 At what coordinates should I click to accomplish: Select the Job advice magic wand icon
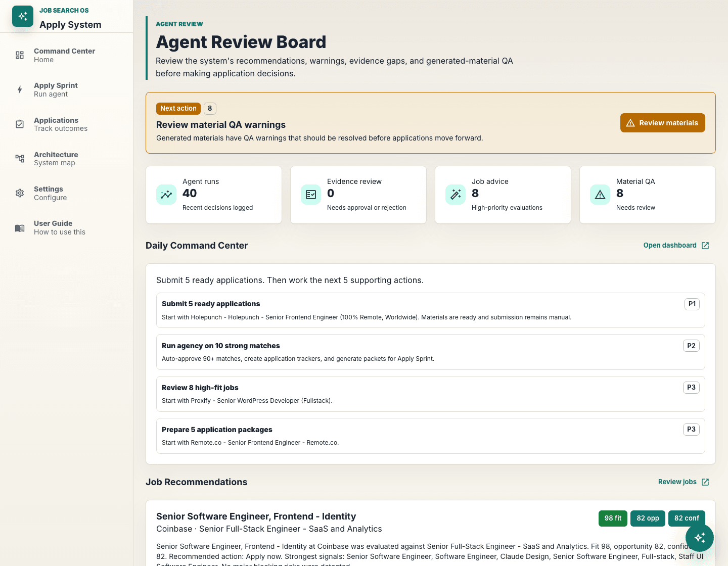tap(456, 195)
